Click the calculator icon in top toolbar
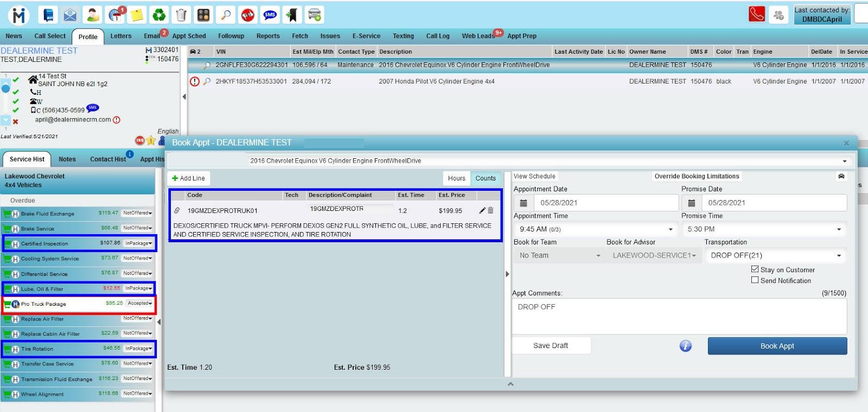 (203, 15)
